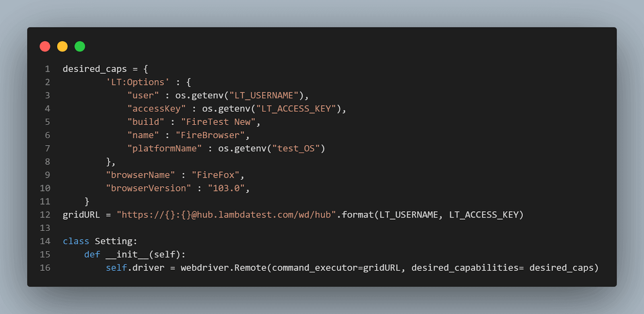This screenshot has height=314, width=644.
Task: Click the "test_OS" string argument
Action: (x=296, y=149)
